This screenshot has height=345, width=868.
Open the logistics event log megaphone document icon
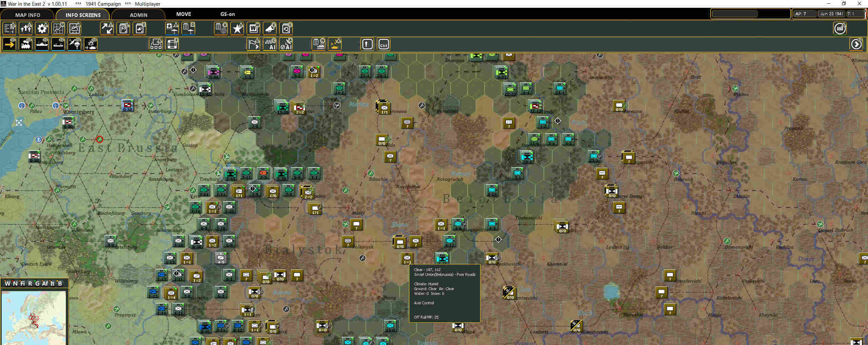139,28
